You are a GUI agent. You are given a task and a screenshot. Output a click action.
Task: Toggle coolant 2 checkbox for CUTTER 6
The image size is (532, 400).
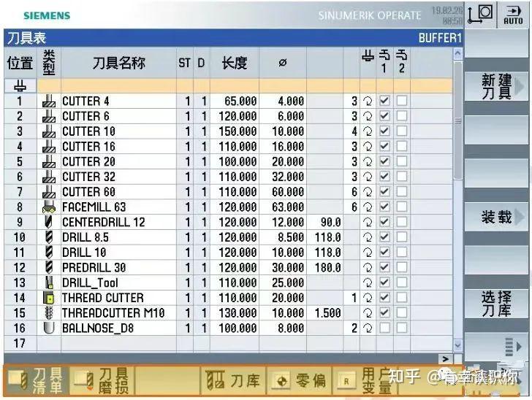402,116
